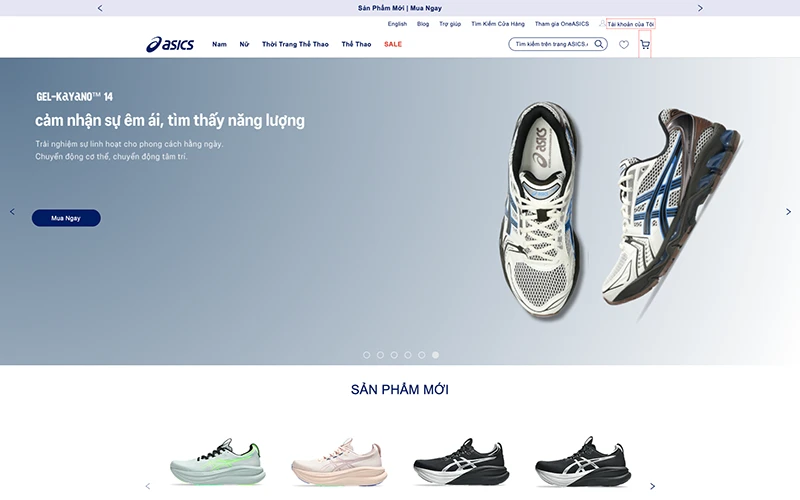Open Trợ giúp help link
800x500 pixels.
(x=450, y=24)
